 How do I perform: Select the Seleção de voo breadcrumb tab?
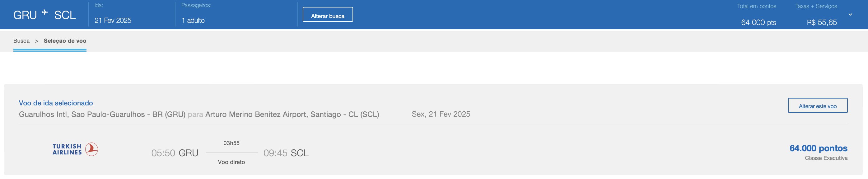coord(65,41)
